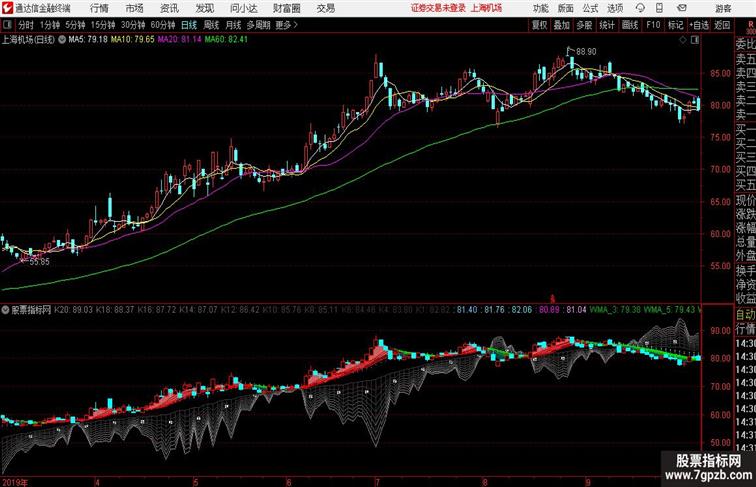Click the MA10: 79.65 value

133,40
